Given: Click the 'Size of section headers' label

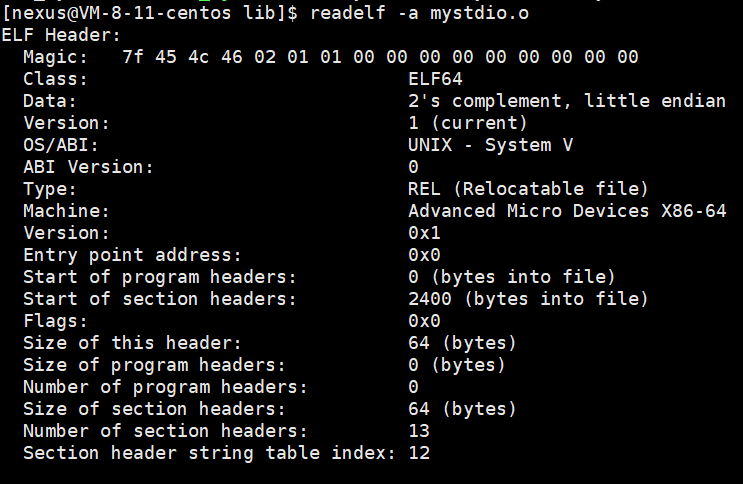Looking at the screenshot, I should point(154,409).
